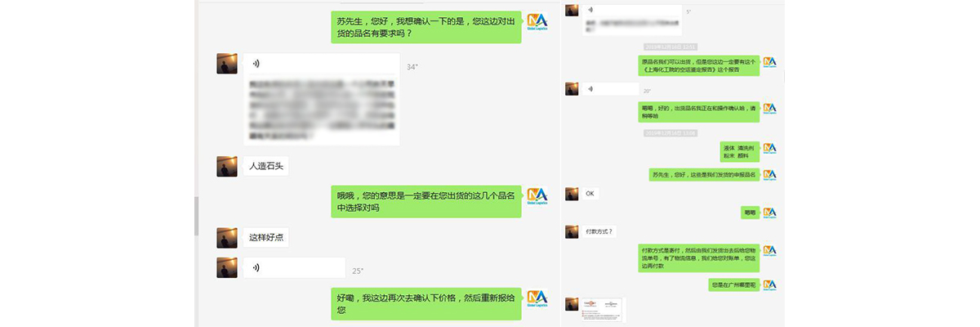Open sunset avatar beside '这样好点' message
980x327 pixels.
(x=227, y=238)
